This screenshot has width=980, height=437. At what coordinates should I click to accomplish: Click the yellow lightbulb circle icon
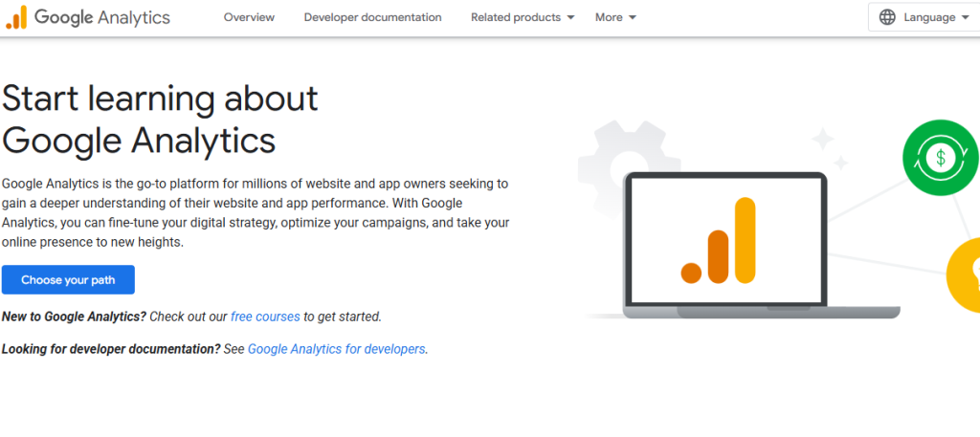tap(963, 274)
